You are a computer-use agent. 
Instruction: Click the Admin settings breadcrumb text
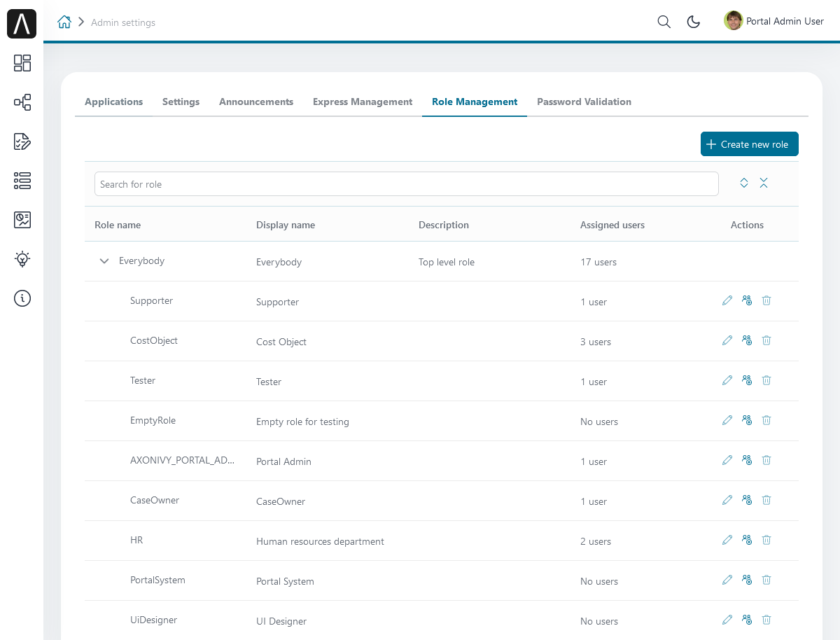[123, 22]
